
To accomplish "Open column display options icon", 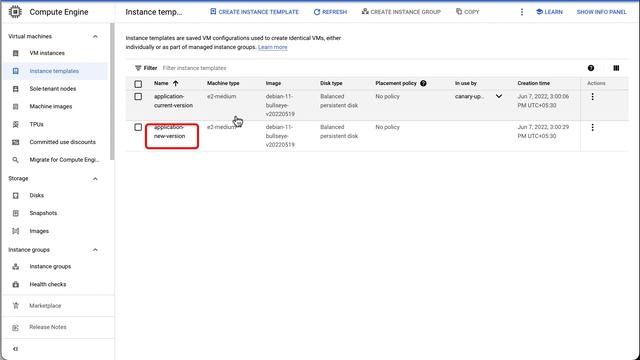I will pos(616,68).
